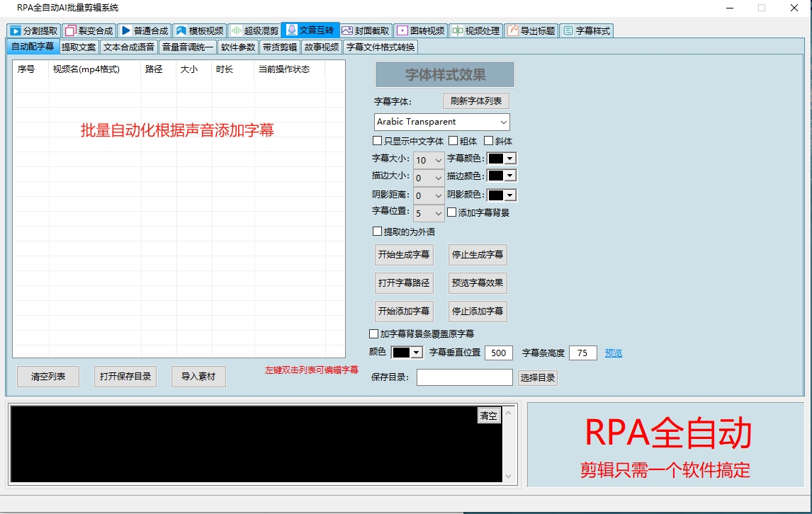Enable the 粗体 checkbox
This screenshot has height=514, width=812.
[x=453, y=140]
